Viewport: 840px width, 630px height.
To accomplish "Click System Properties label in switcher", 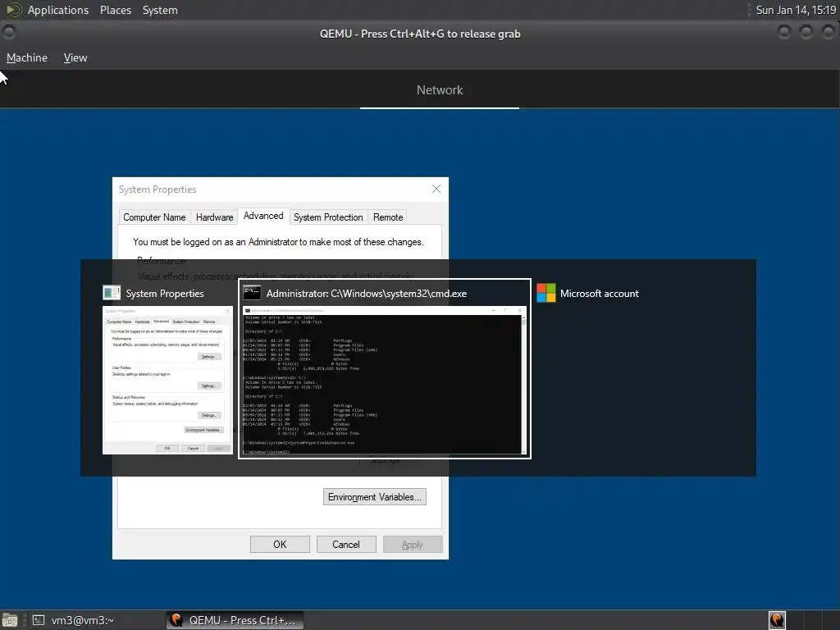I will [x=164, y=294].
